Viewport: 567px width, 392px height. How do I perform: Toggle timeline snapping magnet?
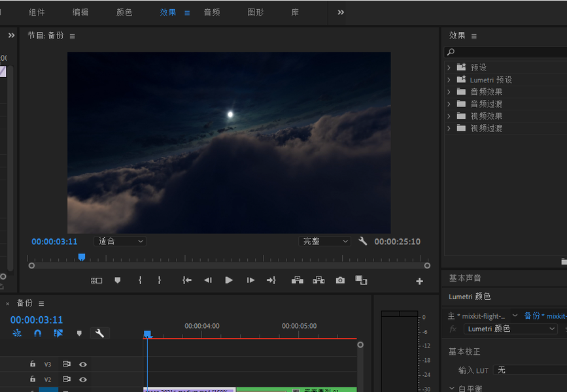point(38,333)
